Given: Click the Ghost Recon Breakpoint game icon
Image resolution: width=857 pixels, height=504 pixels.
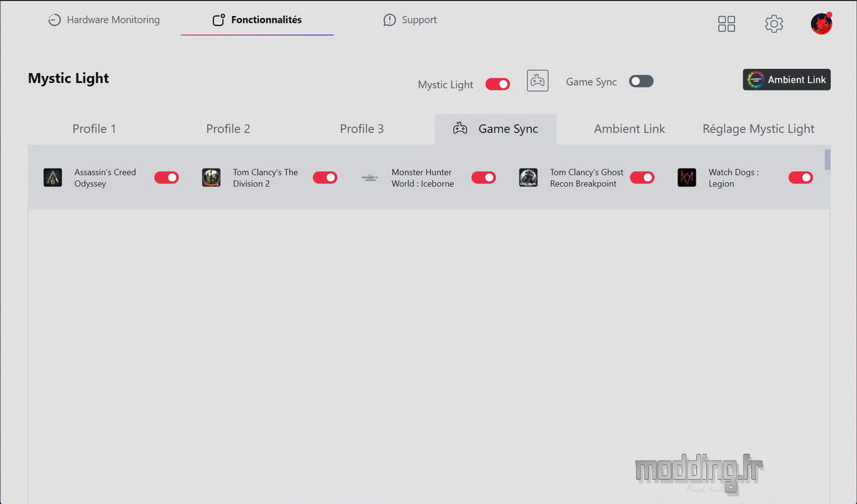Looking at the screenshot, I should [528, 177].
